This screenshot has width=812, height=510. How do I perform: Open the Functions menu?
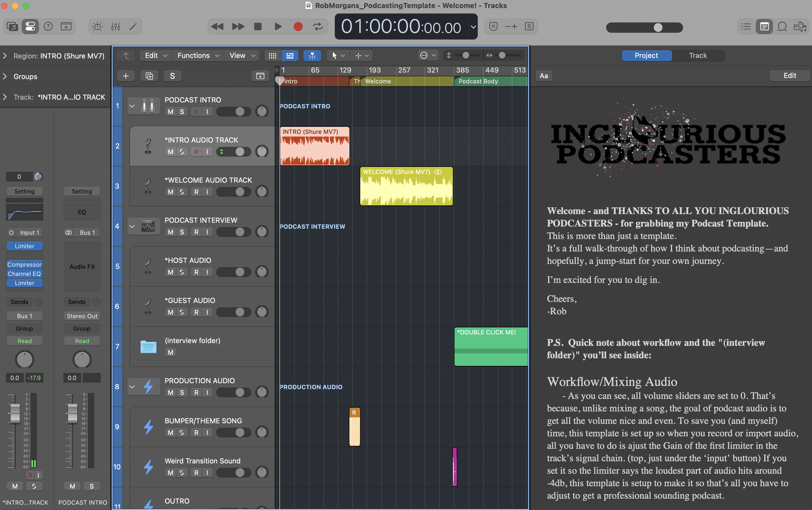pyautogui.click(x=198, y=56)
